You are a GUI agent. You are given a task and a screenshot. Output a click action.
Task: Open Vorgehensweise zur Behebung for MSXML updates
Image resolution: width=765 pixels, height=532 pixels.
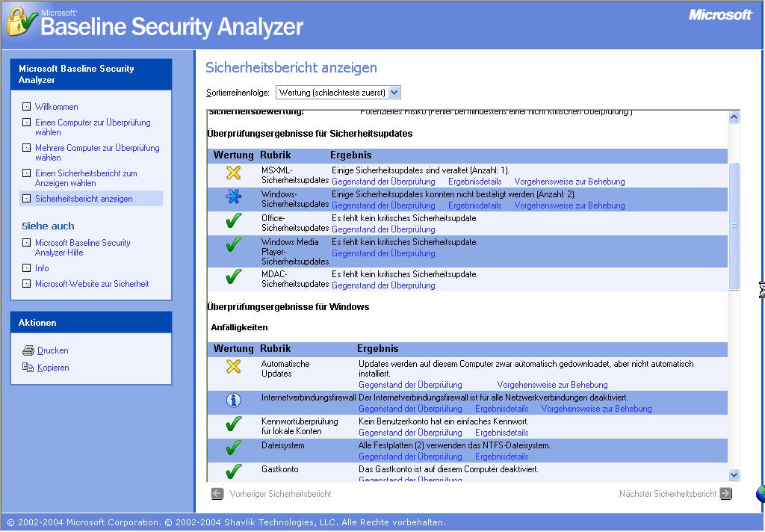click(569, 182)
